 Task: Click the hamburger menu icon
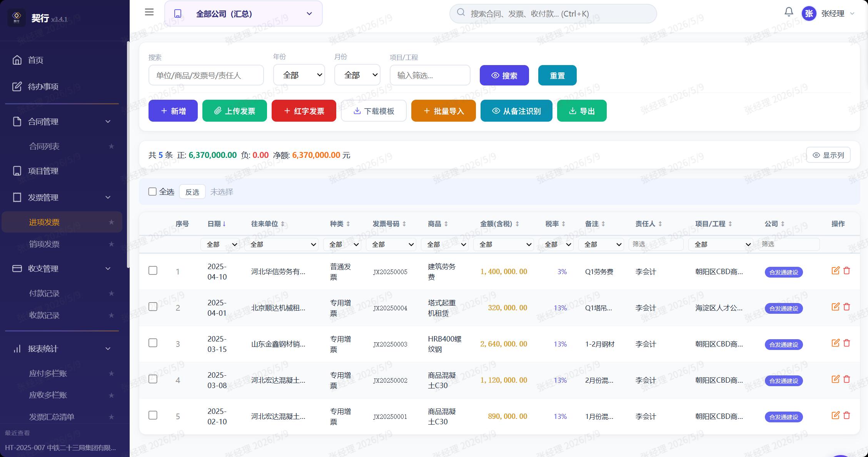click(149, 12)
